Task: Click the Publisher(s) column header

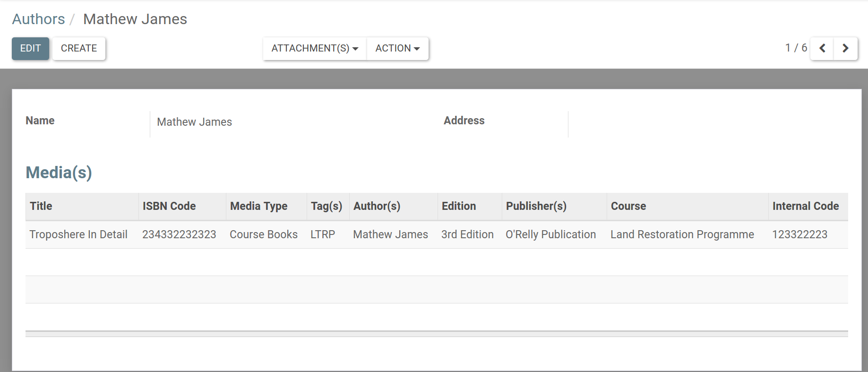Action: [x=536, y=206]
